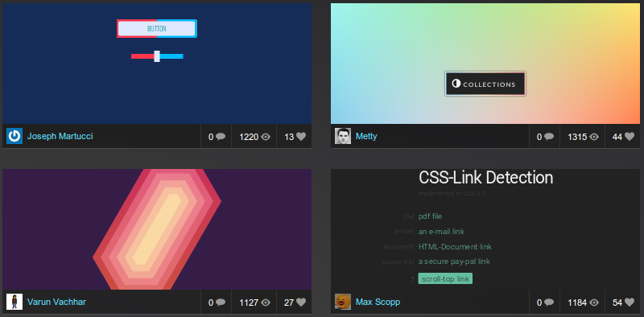Heart the Max Scopp CSS-Link Detection pen

[x=630, y=303]
